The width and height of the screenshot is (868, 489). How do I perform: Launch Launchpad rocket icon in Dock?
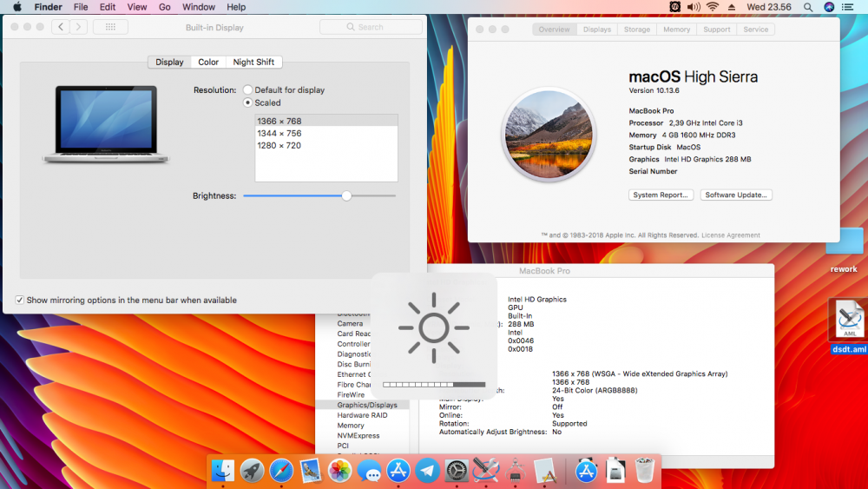coord(252,471)
